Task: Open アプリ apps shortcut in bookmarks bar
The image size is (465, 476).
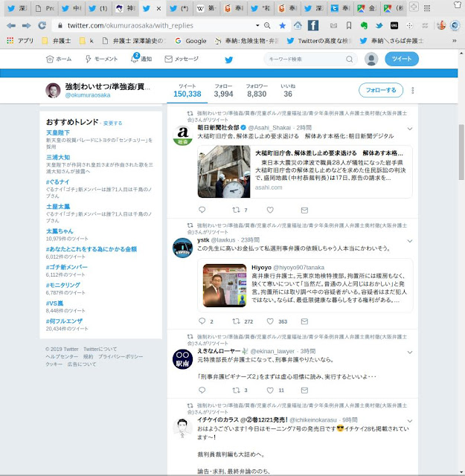Action: [20, 41]
